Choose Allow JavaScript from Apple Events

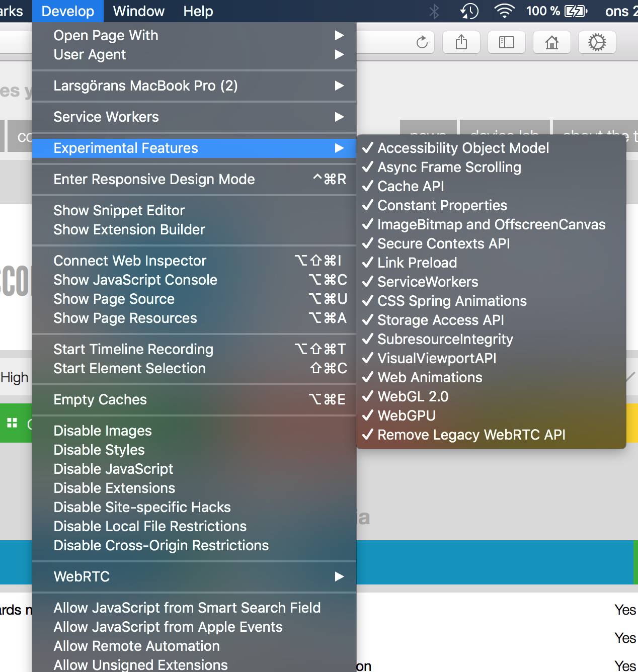(x=194, y=627)
